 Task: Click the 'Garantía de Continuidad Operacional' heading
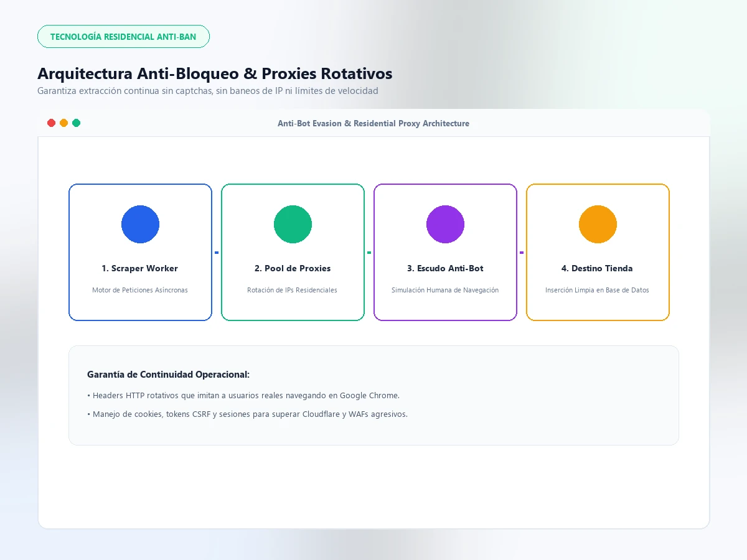tap(169, 375)
